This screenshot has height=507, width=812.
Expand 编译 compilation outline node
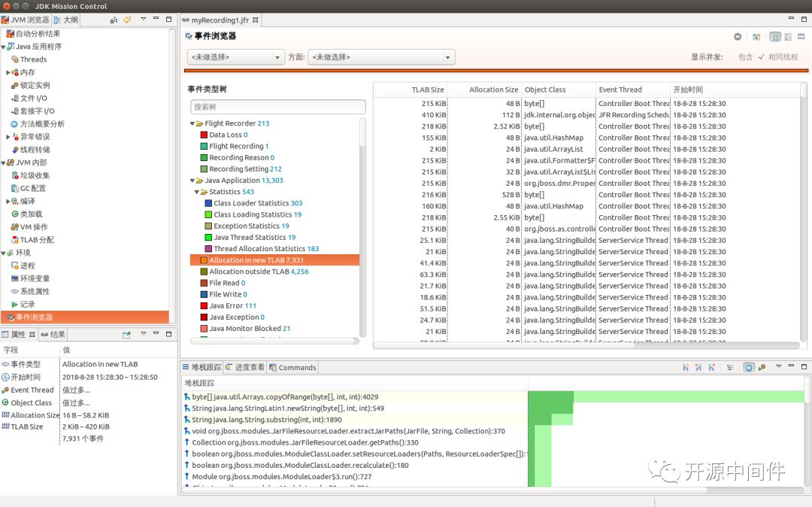tap(8, 201)
